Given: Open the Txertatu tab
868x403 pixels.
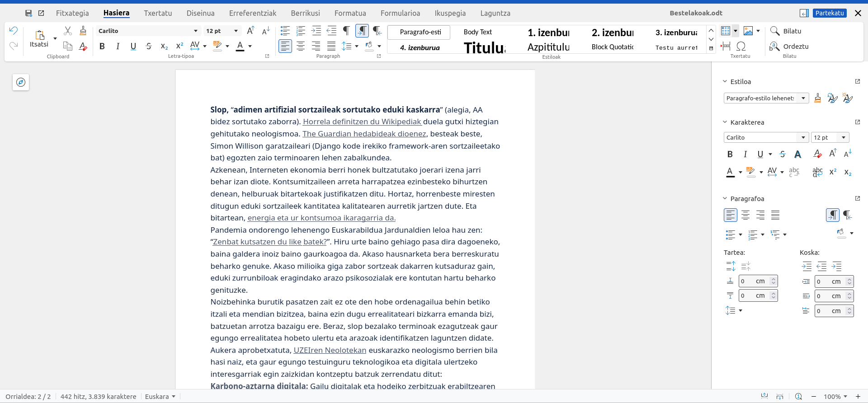Looking at the screenshot, I should (158, 13).
